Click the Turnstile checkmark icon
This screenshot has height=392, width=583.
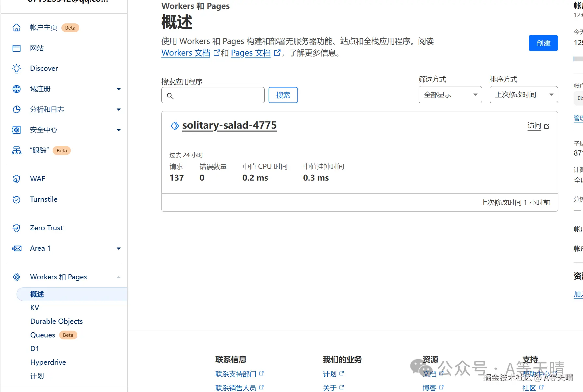point(17,199)
